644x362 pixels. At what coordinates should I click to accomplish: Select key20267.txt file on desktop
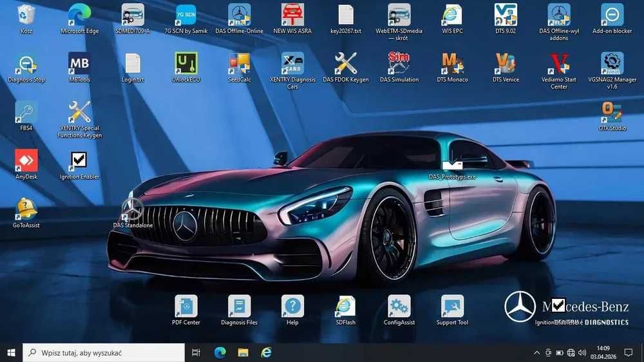coord(345,15)
